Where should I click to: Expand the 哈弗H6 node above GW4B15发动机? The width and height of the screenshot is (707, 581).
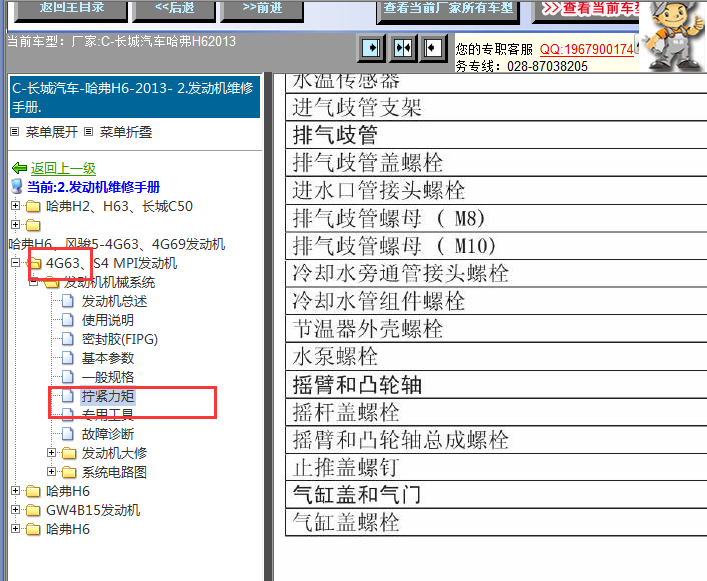pyautogui.click(x=15, y=490)
